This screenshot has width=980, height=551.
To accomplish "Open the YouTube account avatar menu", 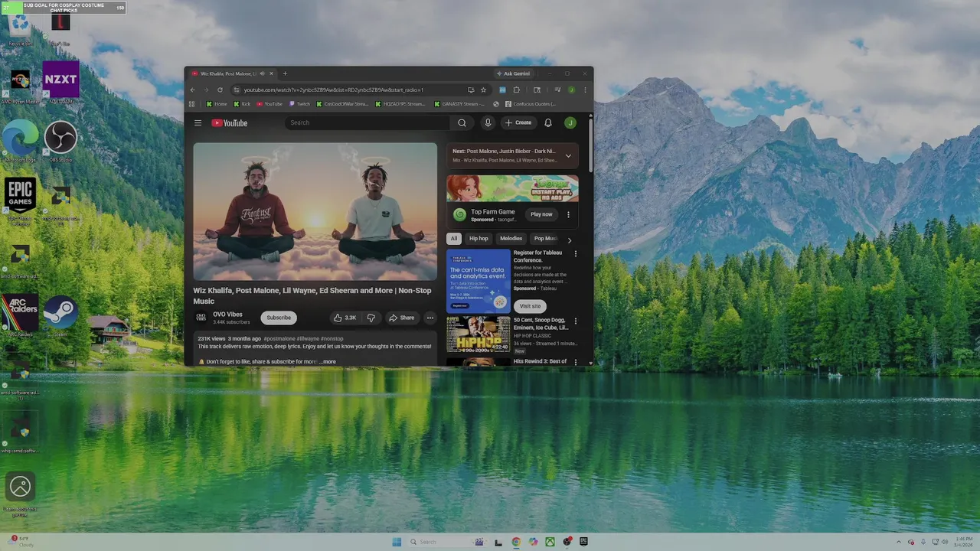I will tap(570, 122).
